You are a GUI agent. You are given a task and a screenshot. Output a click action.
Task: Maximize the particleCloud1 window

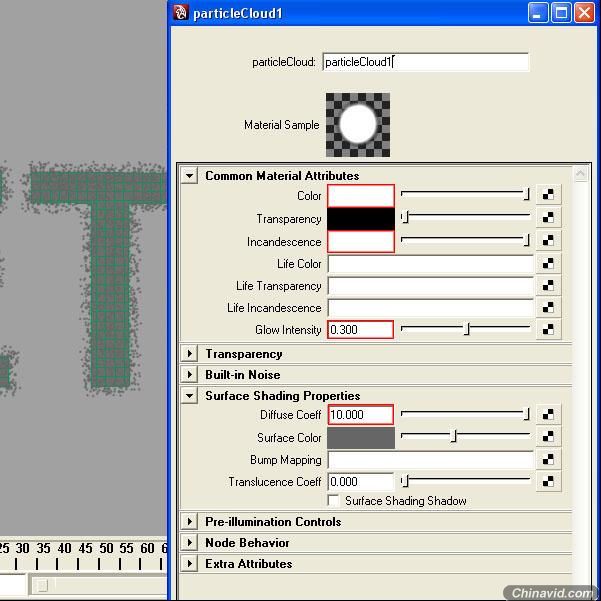[x=561, y=13]
